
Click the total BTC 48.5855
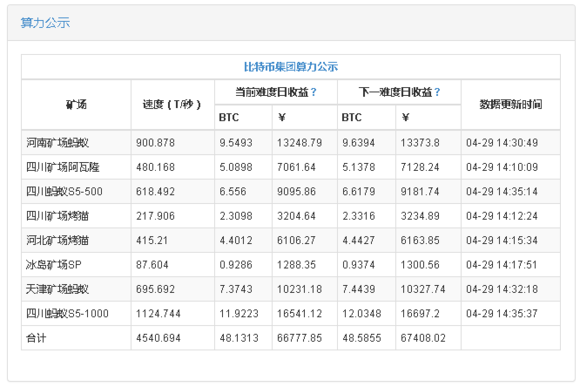362,338
